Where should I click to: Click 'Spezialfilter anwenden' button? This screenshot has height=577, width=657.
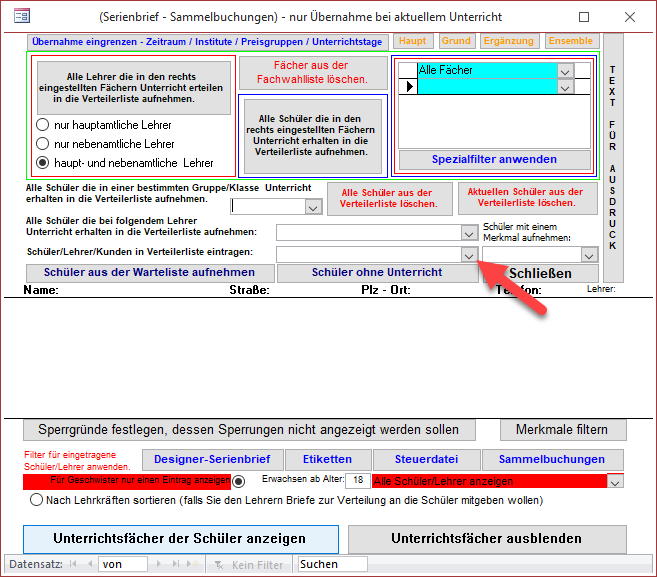coord(494,159)
